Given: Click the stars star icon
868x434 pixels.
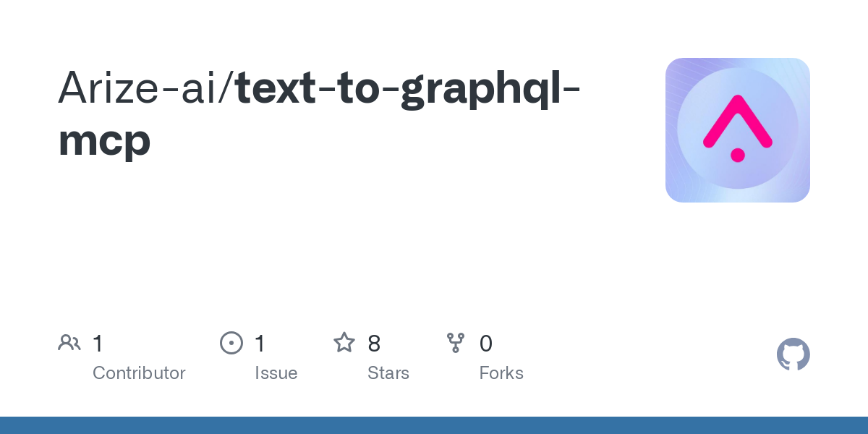Looking at the screenshot, I should point(344,343).
